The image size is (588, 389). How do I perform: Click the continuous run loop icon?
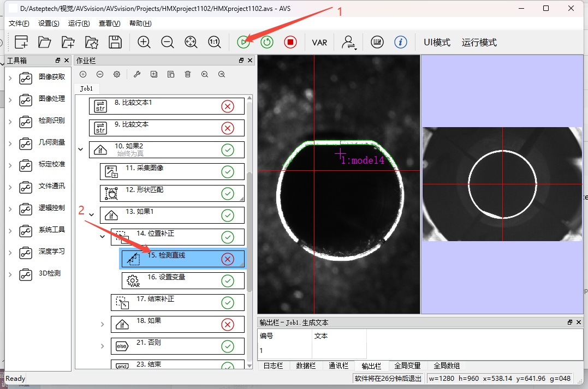tap(267, 42)
